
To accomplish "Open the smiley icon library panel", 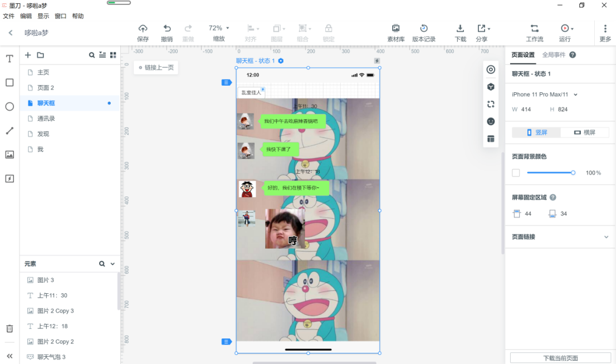I will point(491,121).
